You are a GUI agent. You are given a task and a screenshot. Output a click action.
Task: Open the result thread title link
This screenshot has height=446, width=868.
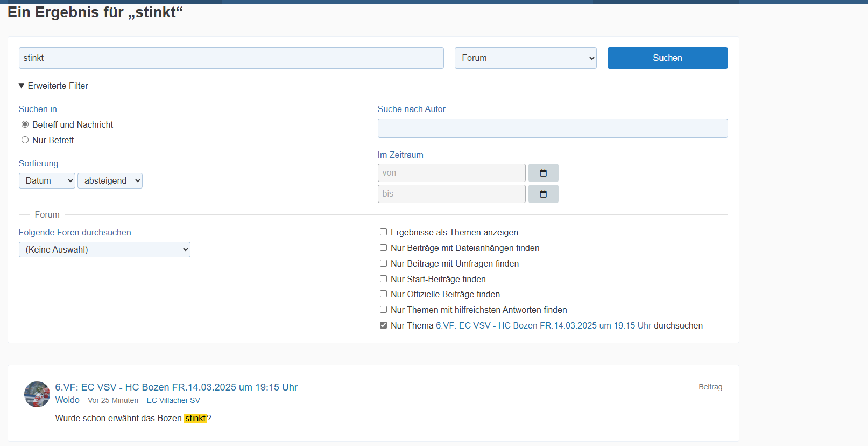click(176, 387)
